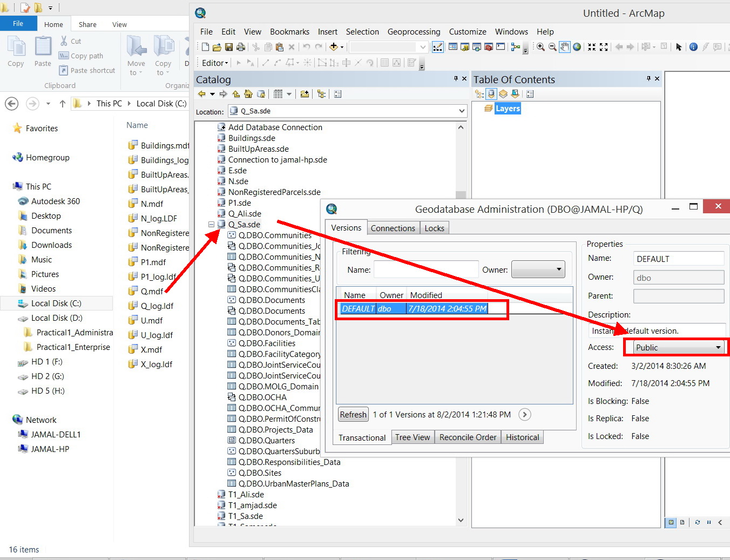Save the map document with the floppy icon
Image resolution: width=730 pixels, height=560 pixels.
click(x=229, y=47)
